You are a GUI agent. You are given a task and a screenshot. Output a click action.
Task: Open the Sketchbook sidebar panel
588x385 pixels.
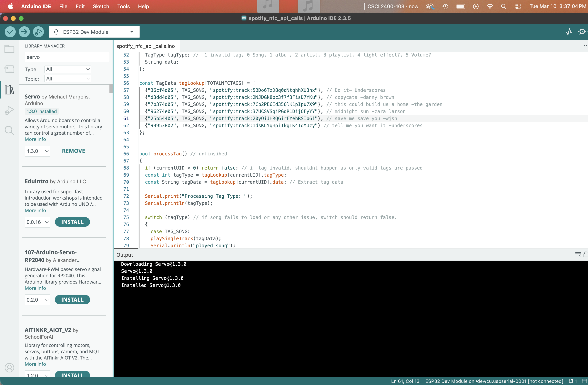[9, 49]
